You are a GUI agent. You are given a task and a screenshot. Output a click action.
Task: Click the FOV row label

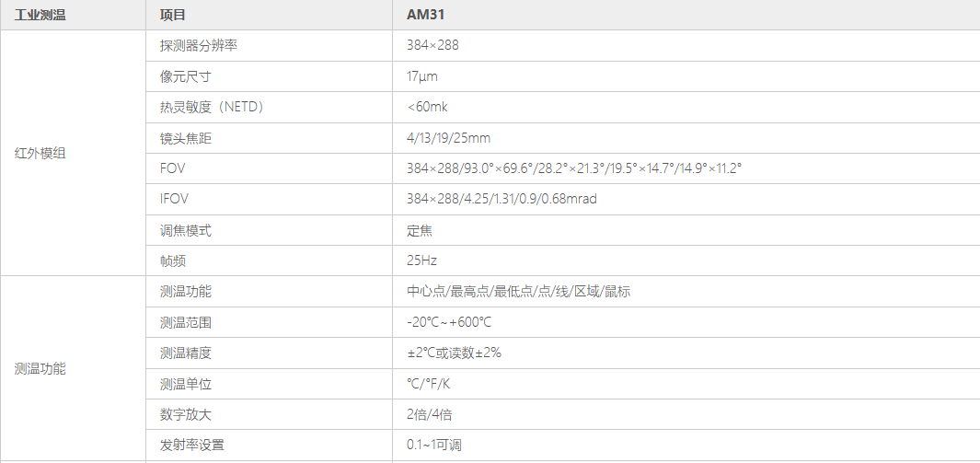172,168
